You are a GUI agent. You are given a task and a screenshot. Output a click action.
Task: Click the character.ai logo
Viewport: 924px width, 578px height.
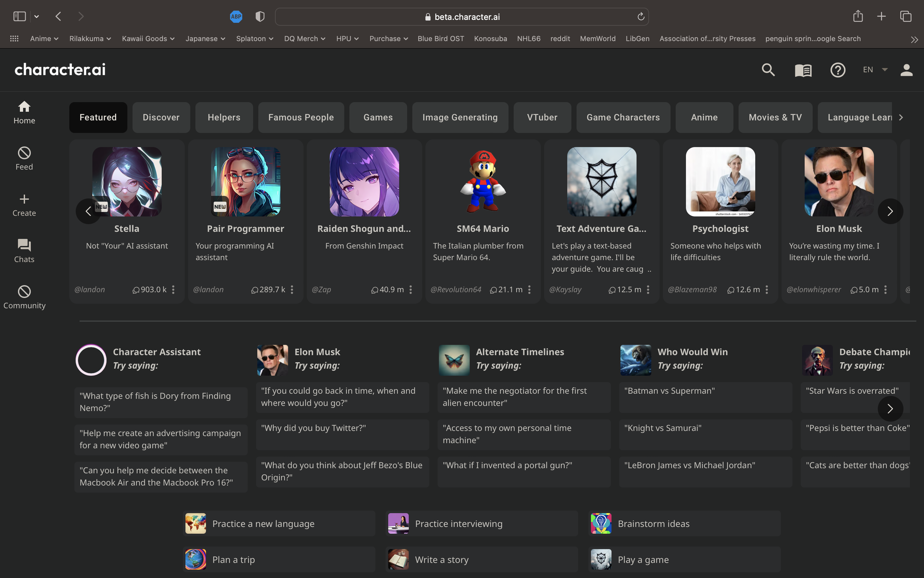(60, 70)
